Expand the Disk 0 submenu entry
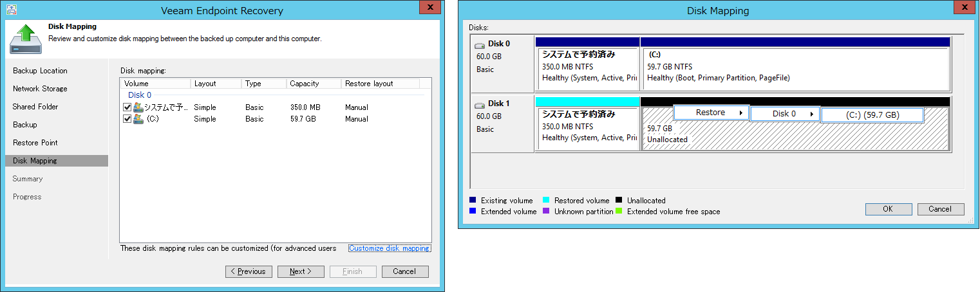The height and width of the screenshot is (292, 980). pyautogui.click(x=784, y=114)
